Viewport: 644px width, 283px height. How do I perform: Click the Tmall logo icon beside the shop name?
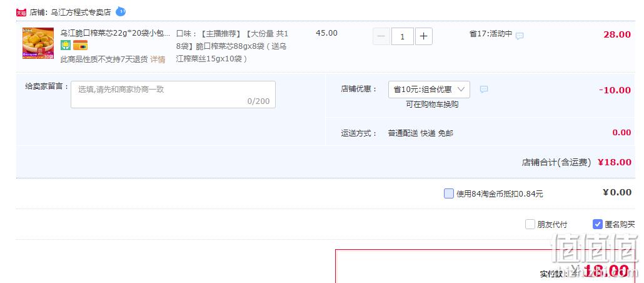pos(21,13)
